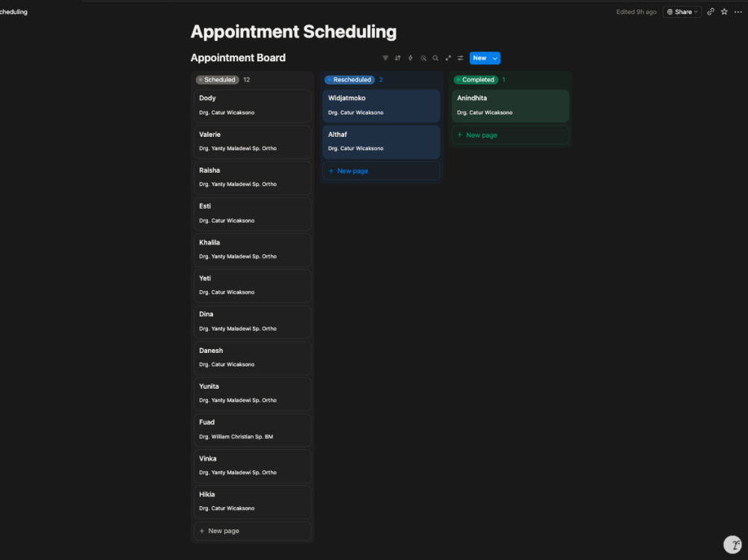This screenshot has height=560, width=748.
Task: Star this page as favorite
Action: [x=724, y=12]
